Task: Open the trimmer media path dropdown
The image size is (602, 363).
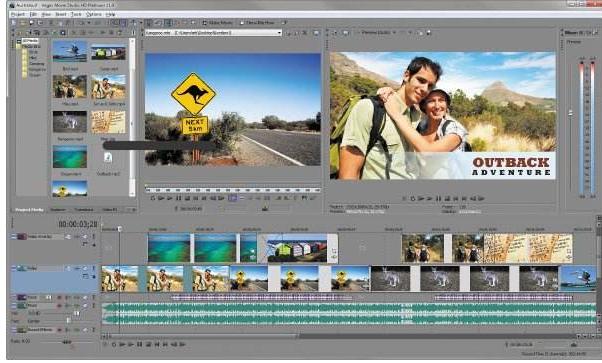Action: pyautogui.click(x=279, y=33)
